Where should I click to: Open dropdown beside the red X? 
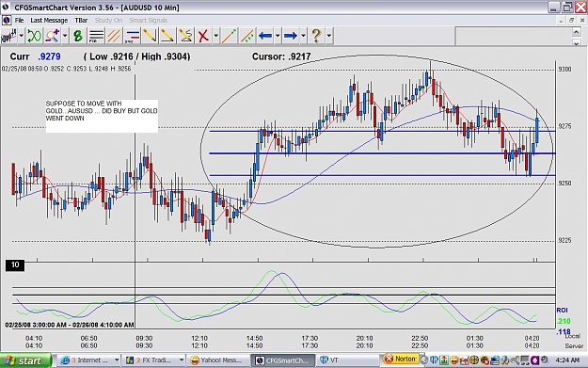pos(215,36)
